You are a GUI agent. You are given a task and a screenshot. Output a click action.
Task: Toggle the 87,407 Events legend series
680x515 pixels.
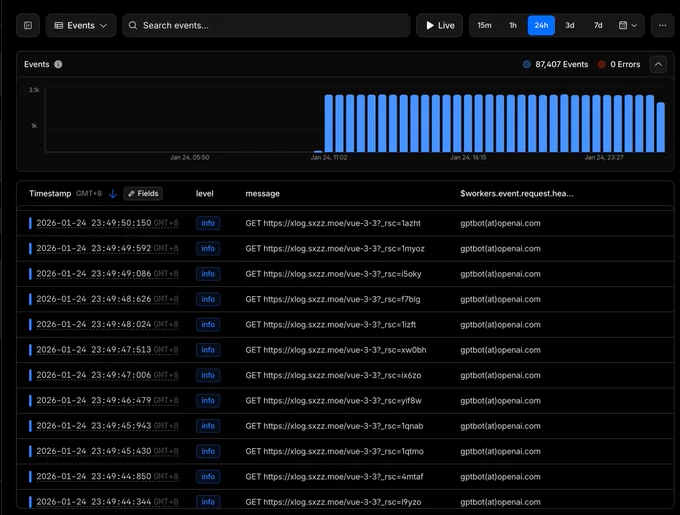point(555,64)
